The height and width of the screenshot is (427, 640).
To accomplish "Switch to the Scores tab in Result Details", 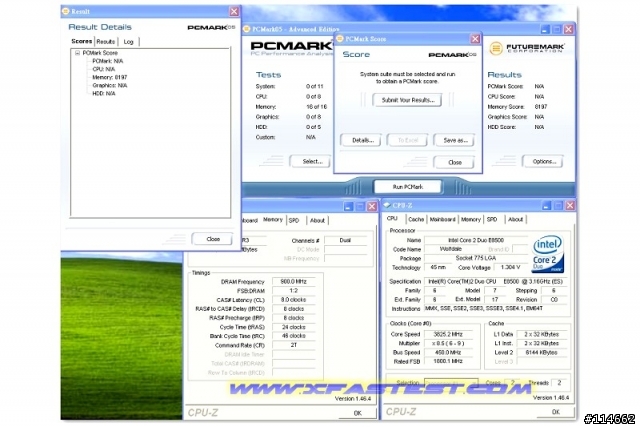I will coord(82,41).
